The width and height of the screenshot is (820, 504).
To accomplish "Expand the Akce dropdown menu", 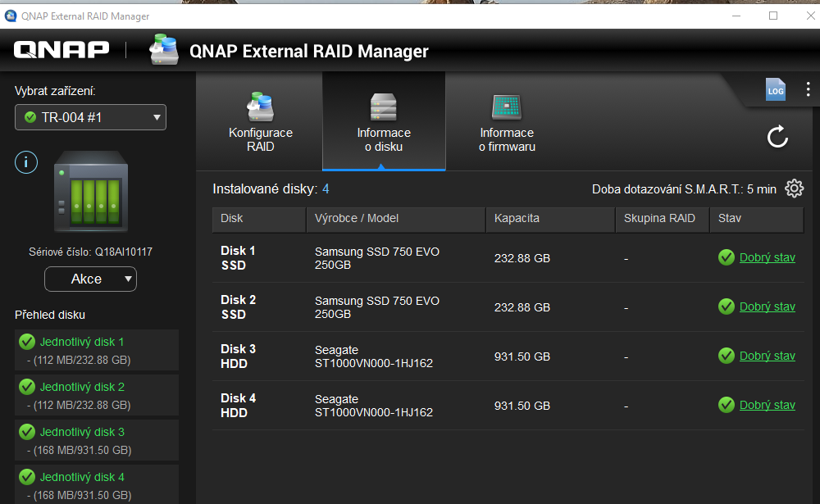I will (x=90, y=279).
